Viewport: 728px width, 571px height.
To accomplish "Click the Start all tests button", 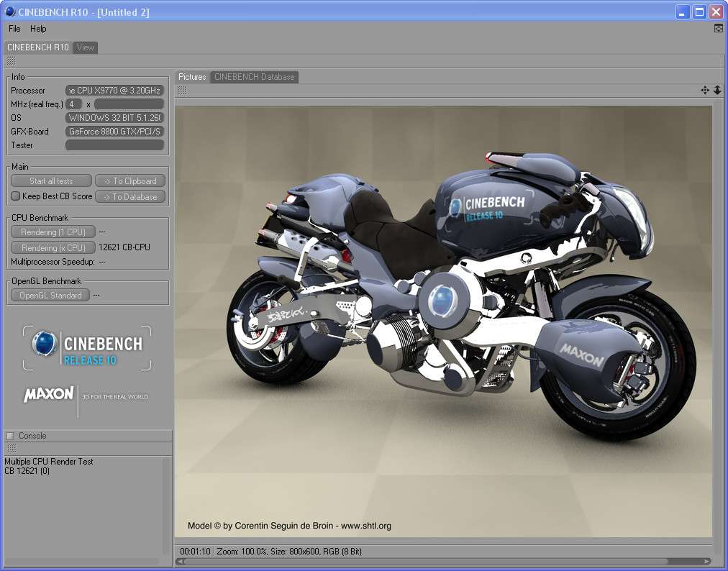I will (x=51, y=181).
